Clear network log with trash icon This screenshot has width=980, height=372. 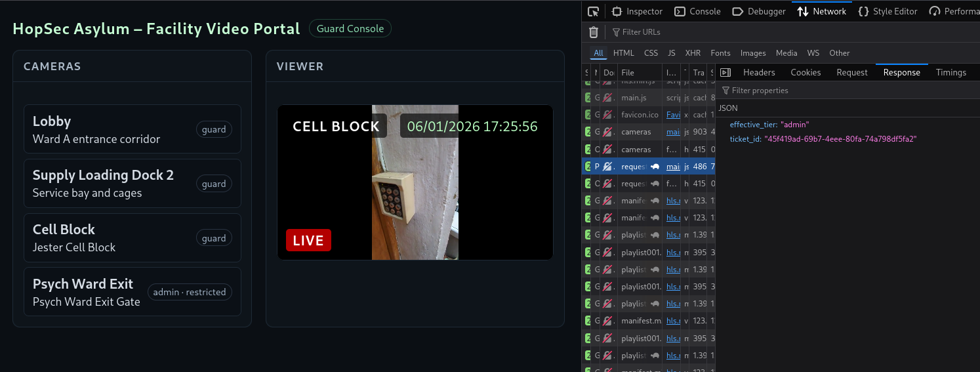pos(593,32)
